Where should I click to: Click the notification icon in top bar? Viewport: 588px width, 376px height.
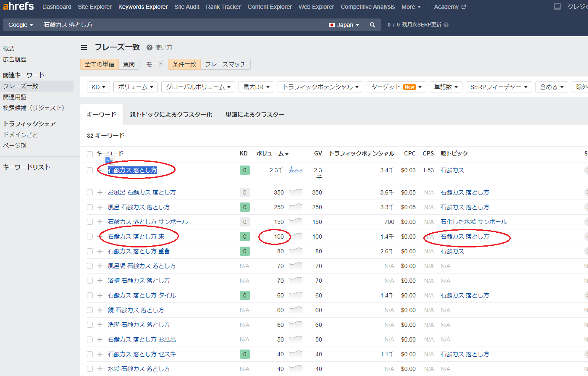click(557, 7)
